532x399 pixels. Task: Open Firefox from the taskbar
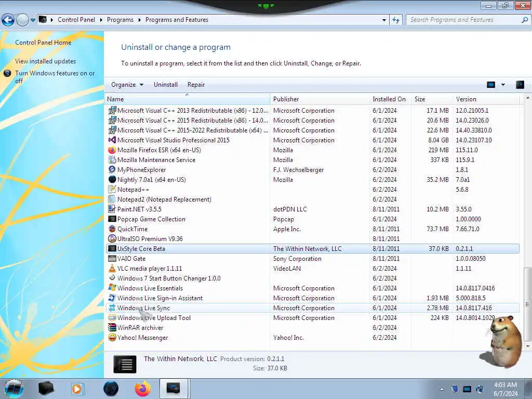[x=142, y=389]
